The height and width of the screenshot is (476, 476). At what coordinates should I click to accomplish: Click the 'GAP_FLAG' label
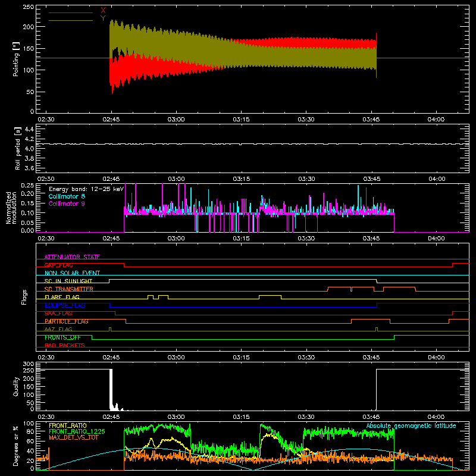(58, 265)
